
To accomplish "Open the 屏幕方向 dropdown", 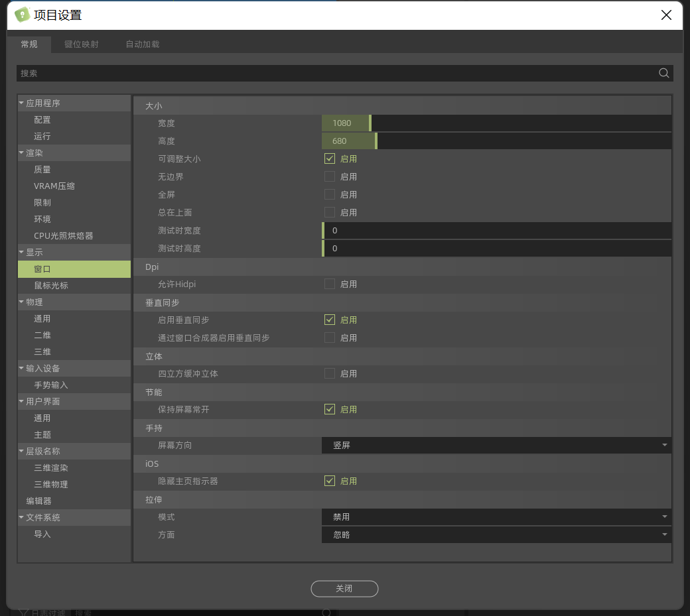I will (496, 446).
